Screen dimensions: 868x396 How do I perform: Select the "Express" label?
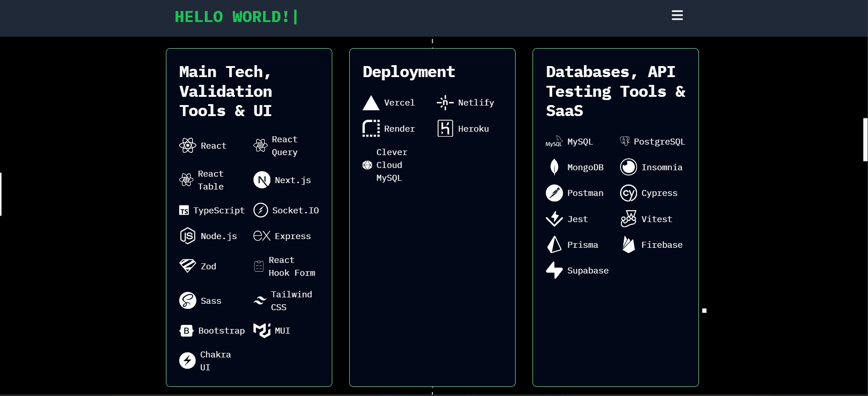click(293, 236)
